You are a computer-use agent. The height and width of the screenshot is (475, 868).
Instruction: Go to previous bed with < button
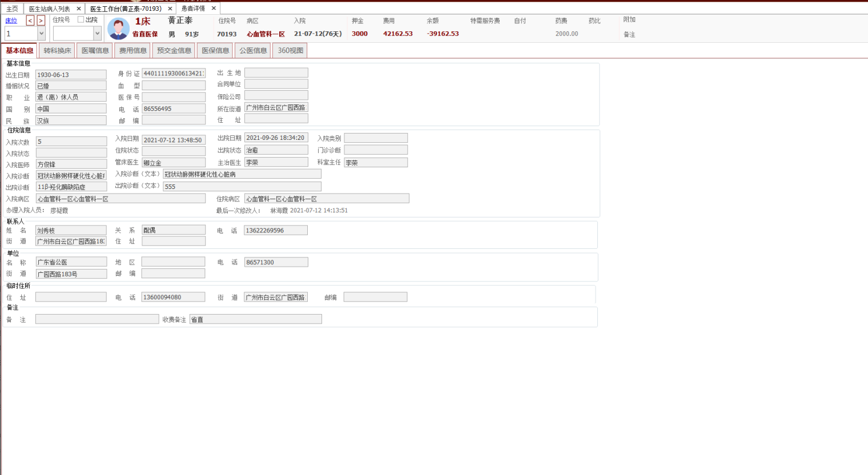(x=30, y=21)
